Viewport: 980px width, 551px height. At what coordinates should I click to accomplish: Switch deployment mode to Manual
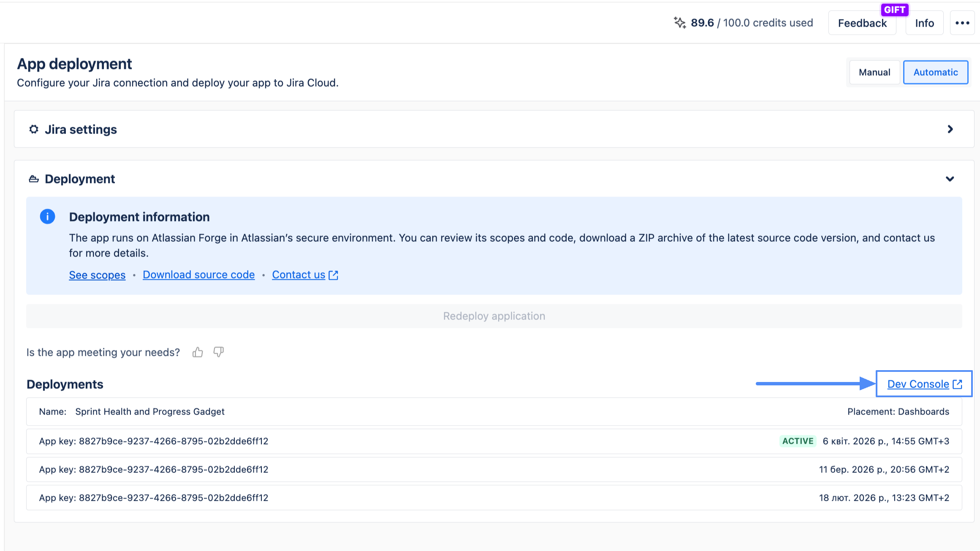[874, 72]
